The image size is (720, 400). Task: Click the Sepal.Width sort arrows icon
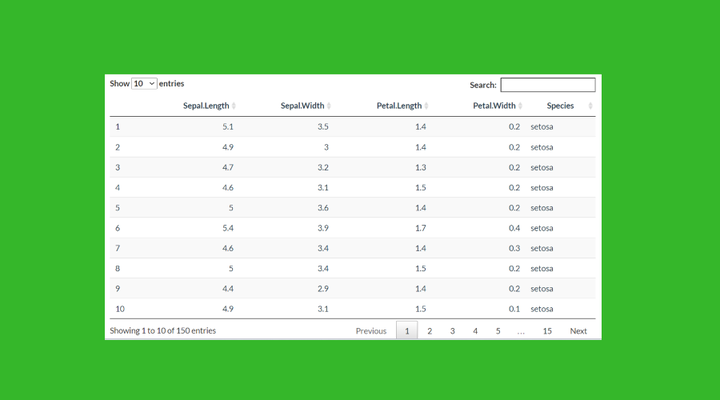point(329,106)
